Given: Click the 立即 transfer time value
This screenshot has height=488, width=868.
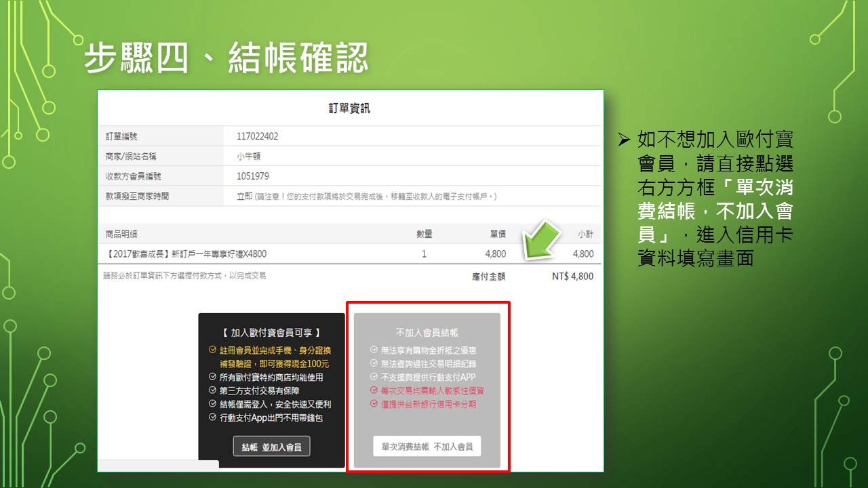Looking at the screenshot, I should pyautogui.click(x=244, y=196).
